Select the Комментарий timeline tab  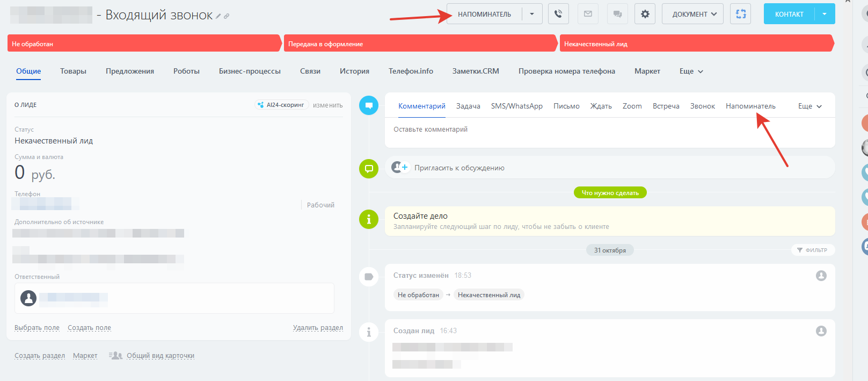tap(422, 106)
